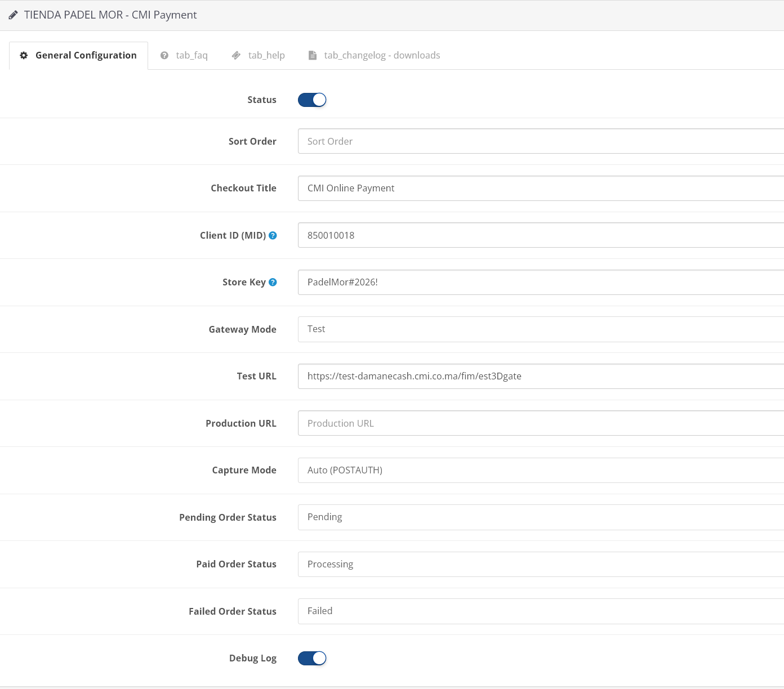
Task: Expand the Capture Mode selector
Action: pos(541,470)
